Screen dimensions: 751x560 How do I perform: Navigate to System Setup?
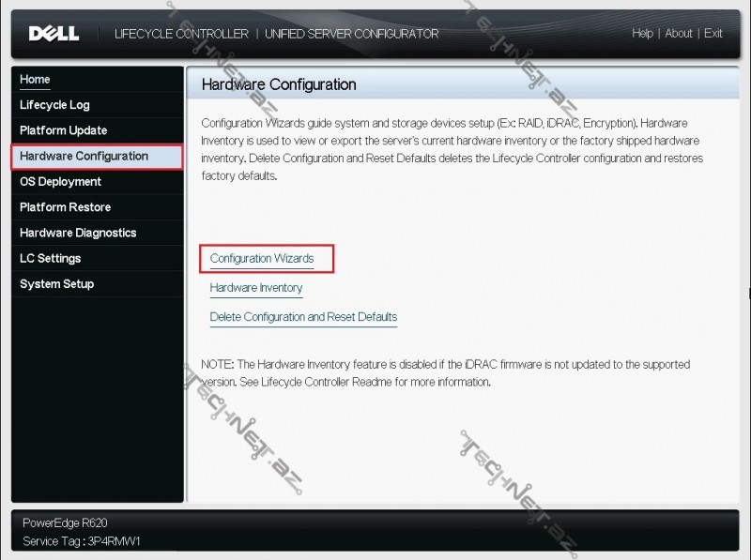pyautogui.click(x=56, y=284)
